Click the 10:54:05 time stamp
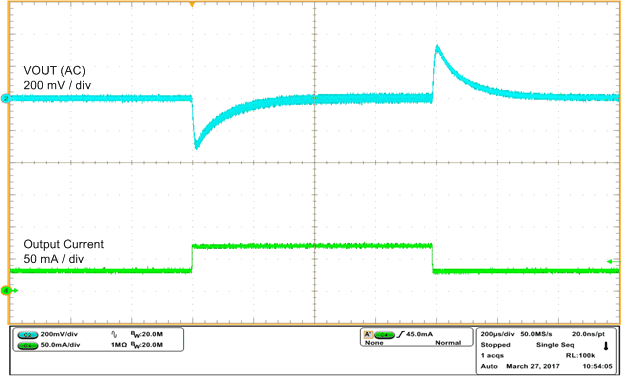625x376 pixels. point(597,366)
